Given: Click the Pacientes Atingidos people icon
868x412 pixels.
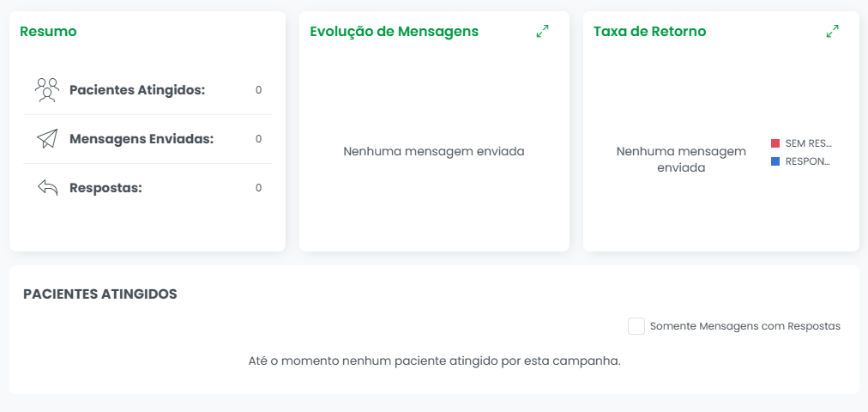Looking at the screenshot, I should 47,90.
